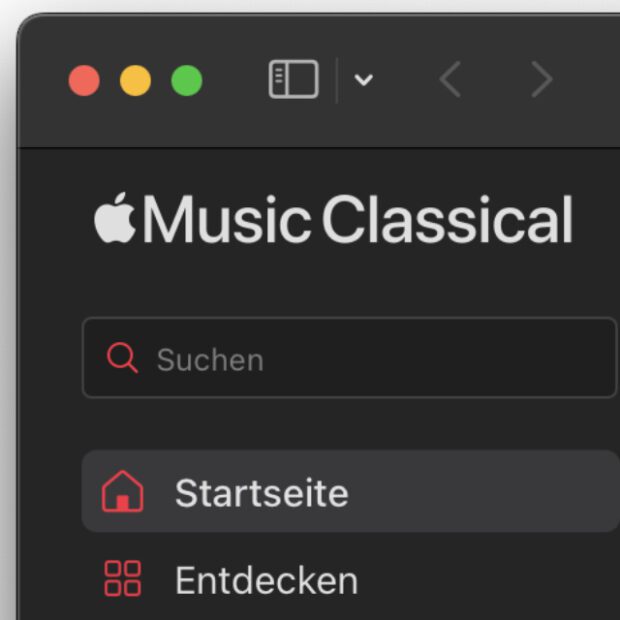Click the Music Classical title text

pyautogui.click(x=358, y=220)
